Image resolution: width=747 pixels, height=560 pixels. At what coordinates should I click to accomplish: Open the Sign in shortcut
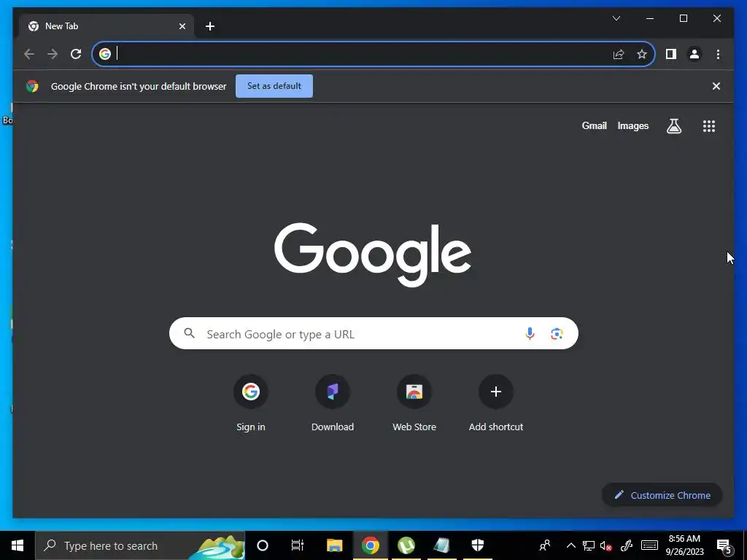pos(251,403)
